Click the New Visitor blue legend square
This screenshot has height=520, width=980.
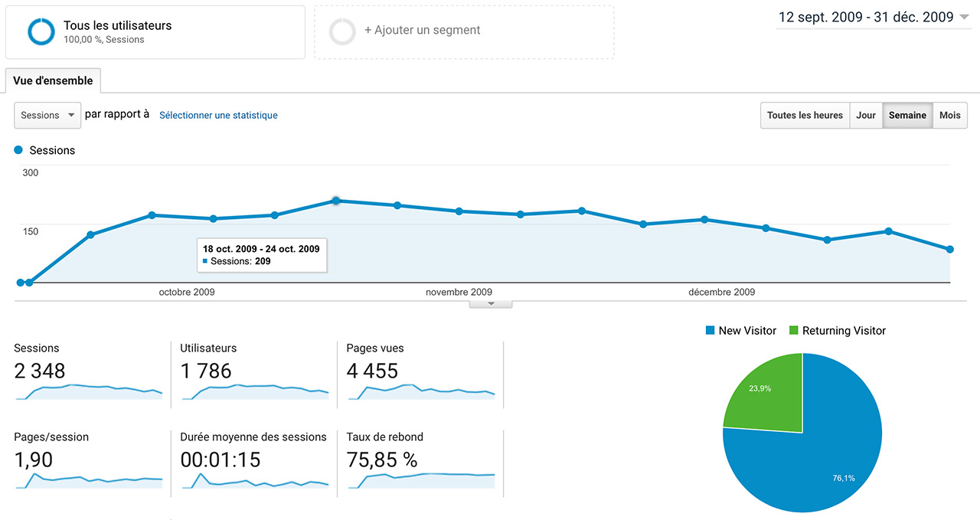(x=710, y=331)
